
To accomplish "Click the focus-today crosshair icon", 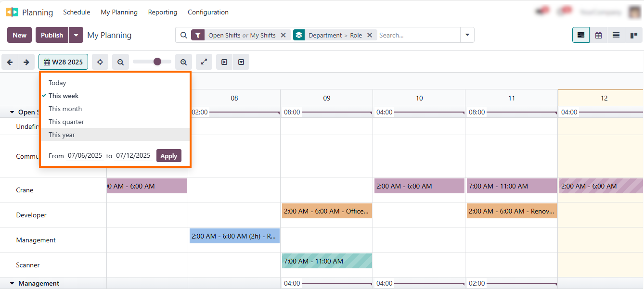I will click(100, 62).
